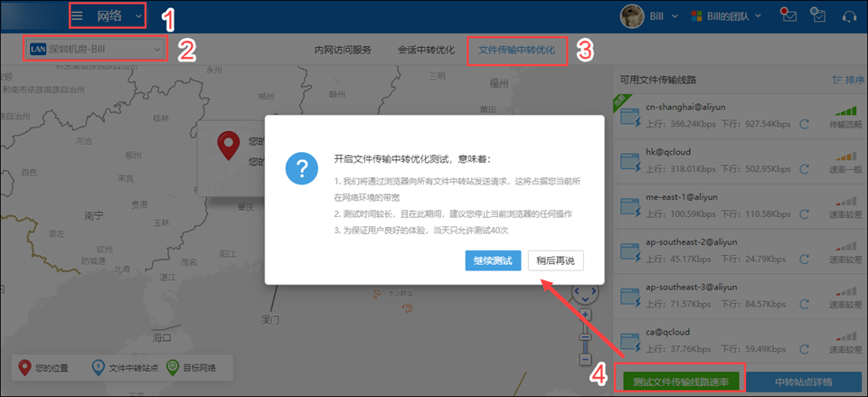This screenshot has width=868, height=397.
Task: Refresh the hk@qcloud line speed
Action: [805, 169]
